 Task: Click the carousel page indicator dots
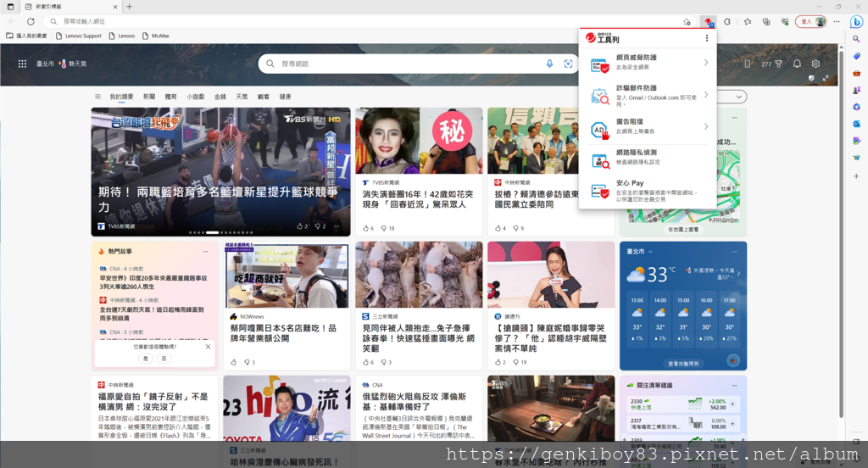pos(221,232)
